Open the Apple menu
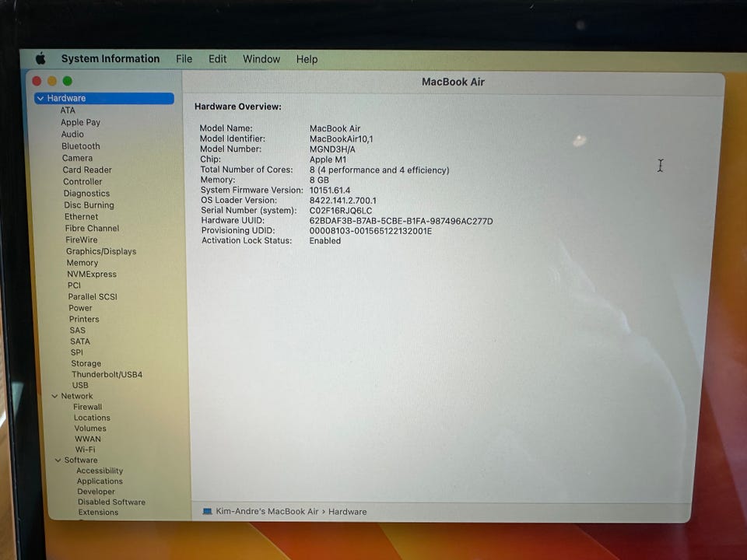Image resolution: width=747 pixels, height=560 pixels. pos(40,58)
